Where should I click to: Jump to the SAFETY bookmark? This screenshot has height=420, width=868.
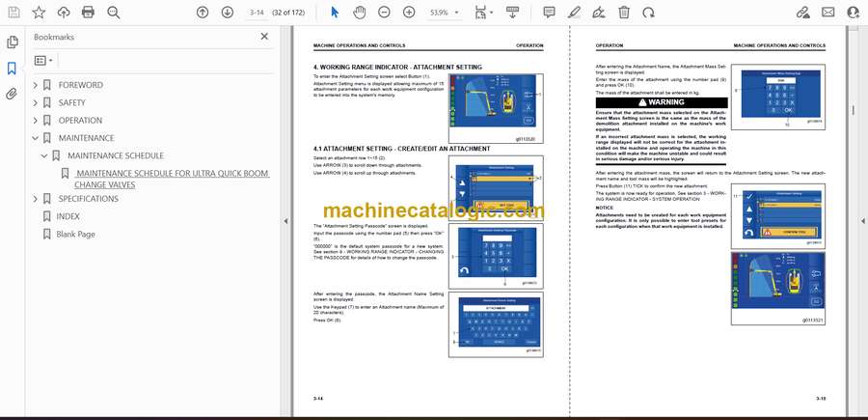pyautogui.click(x=72, y=102)
